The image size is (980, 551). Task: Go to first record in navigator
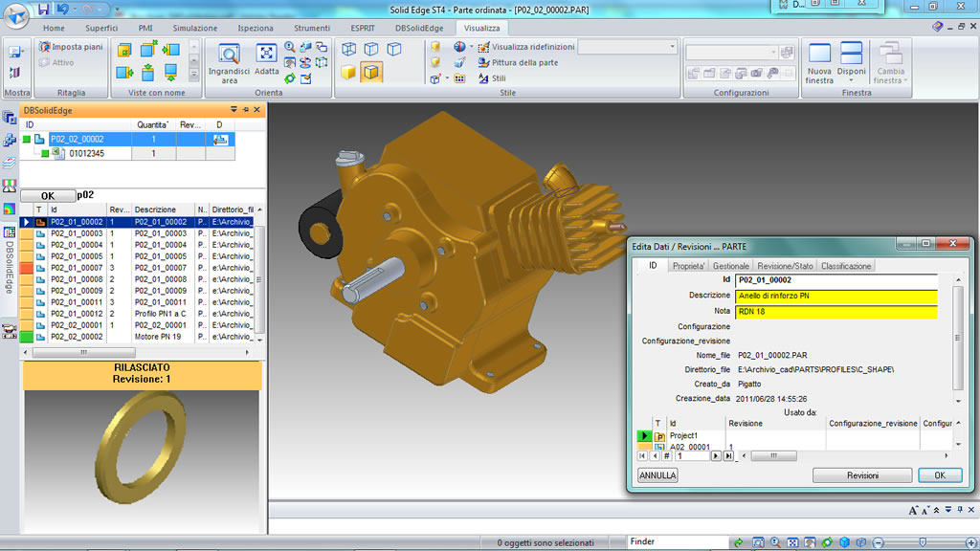(642, 456)
